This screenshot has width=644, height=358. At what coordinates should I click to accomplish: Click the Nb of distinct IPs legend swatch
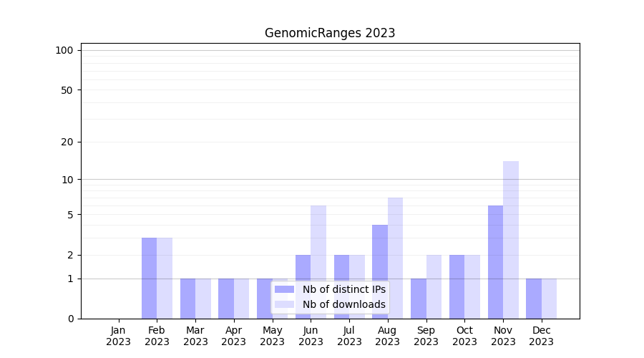(284, 289)
